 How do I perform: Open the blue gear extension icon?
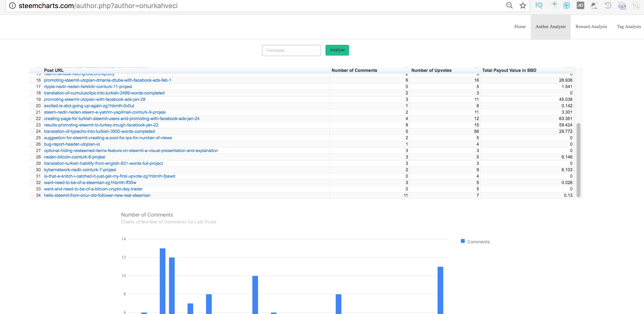coord(566,5)
